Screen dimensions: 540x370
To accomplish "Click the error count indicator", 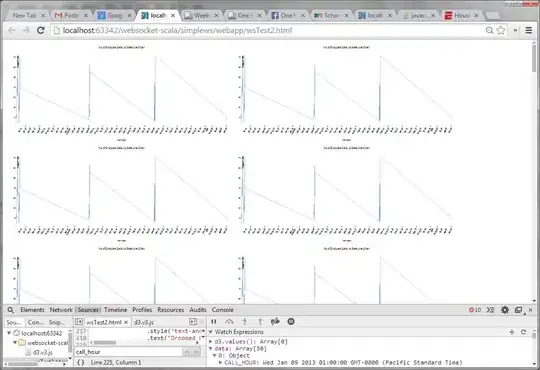I will point(475,310).
